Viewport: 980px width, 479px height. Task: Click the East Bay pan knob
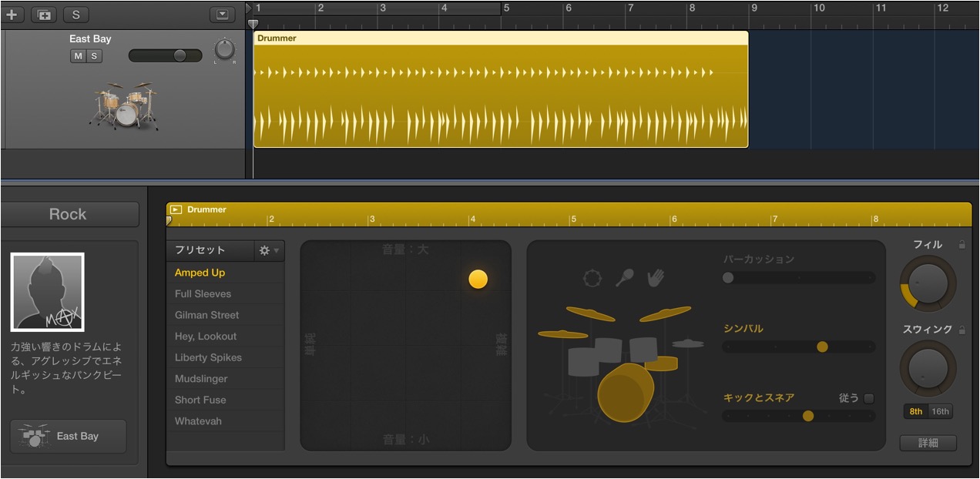(x=224, y=50)
